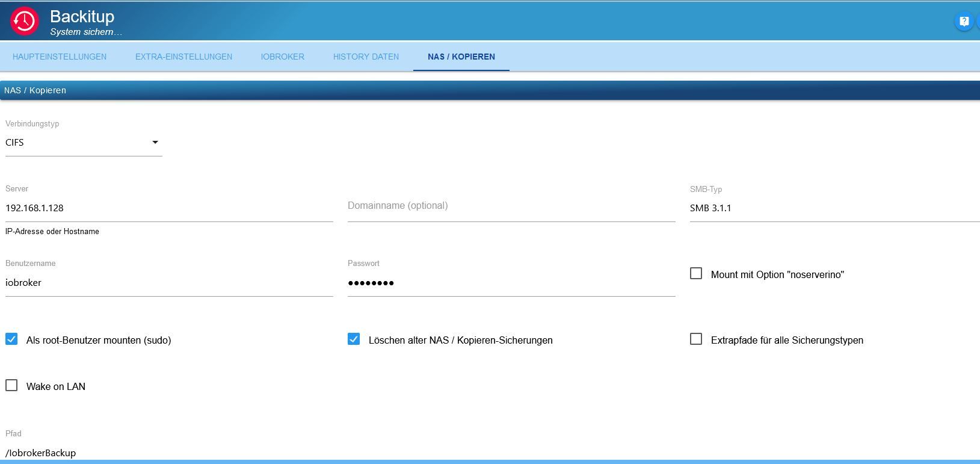Screen dimensions: 980x464
Task: Click the IP-Adresse oder Hostname hint text
Action: pyautogui.click(x=52, y=232)
